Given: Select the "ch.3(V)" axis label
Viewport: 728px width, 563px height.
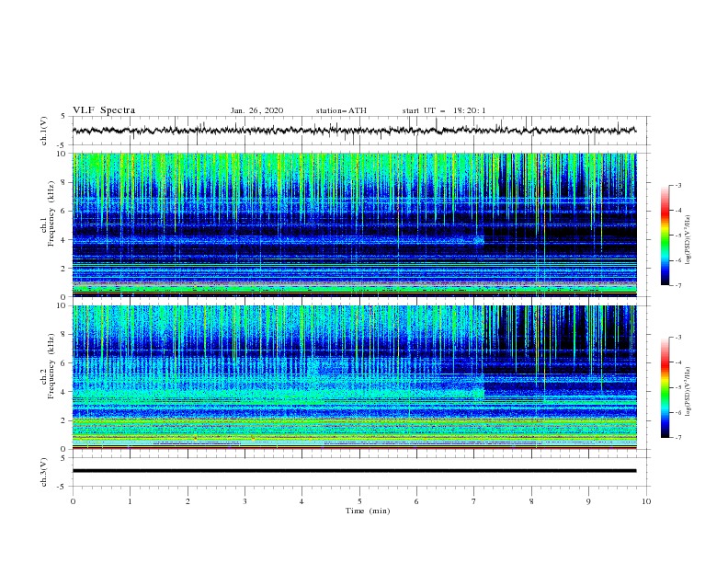Looking at the screenshot, I should click(44, 472).
